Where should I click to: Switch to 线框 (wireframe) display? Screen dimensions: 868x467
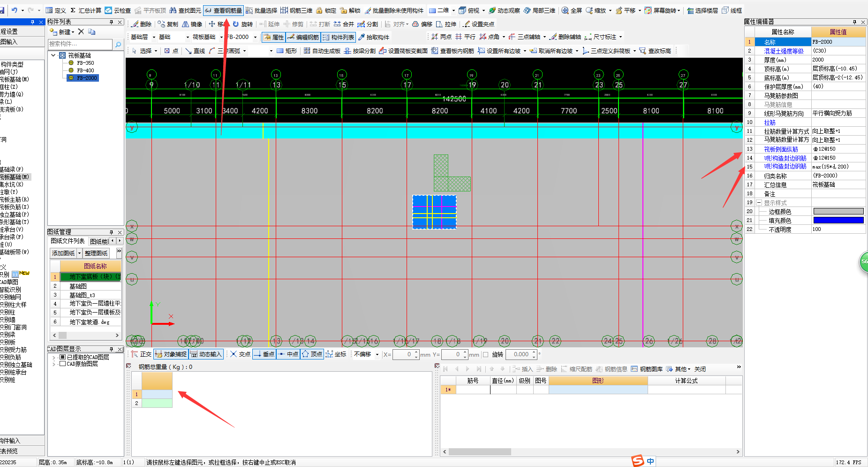(732, 10)
